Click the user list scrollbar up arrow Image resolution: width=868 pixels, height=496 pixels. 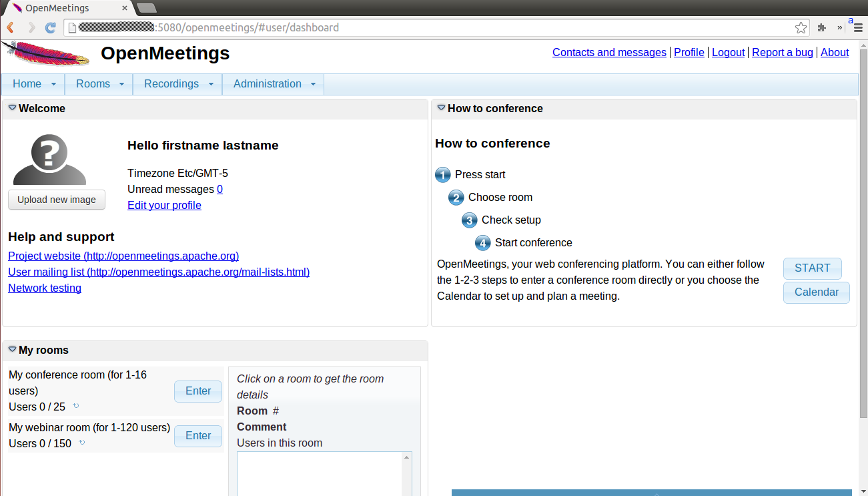[x=406, y=458]
